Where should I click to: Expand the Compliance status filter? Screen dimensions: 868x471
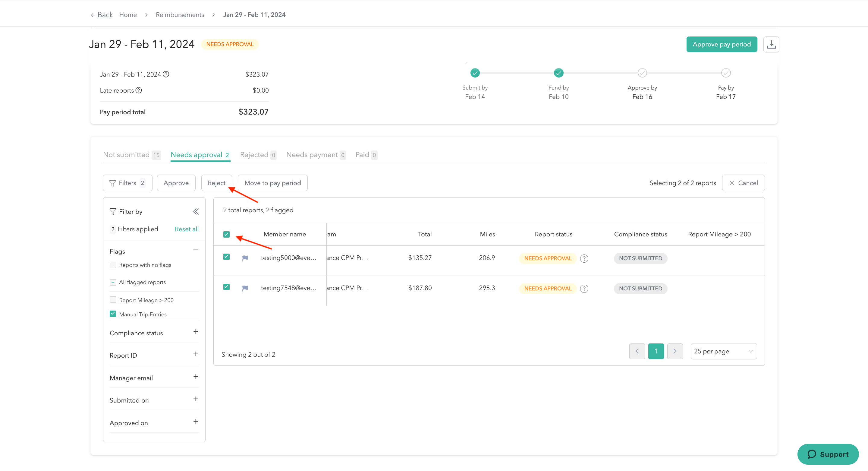pyautogui.click(x=195, y=332)
